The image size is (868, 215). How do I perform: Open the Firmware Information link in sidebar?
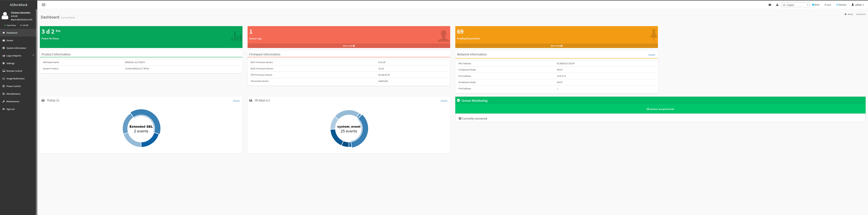[x=21, y=13]
